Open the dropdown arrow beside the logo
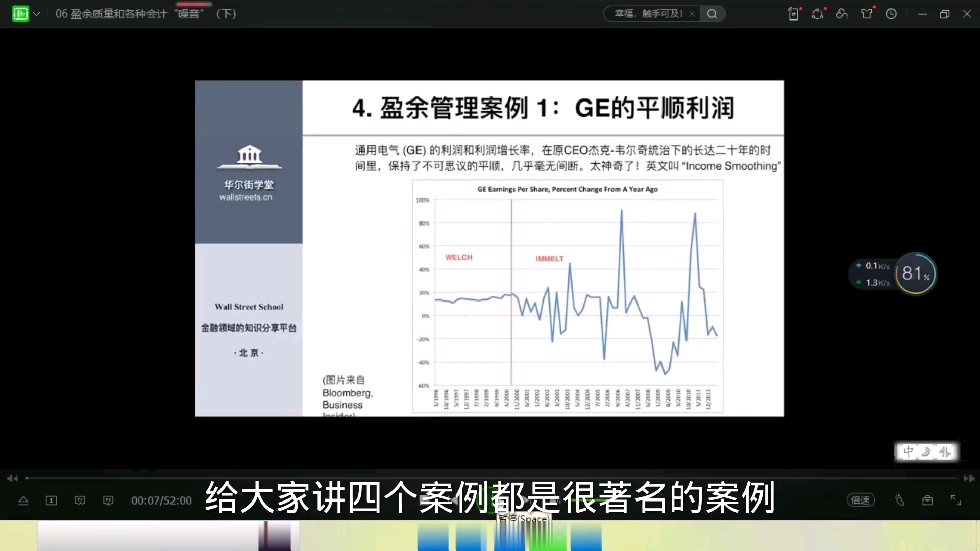The height and width of the screenshot is (551, 980). click(37, 14)
